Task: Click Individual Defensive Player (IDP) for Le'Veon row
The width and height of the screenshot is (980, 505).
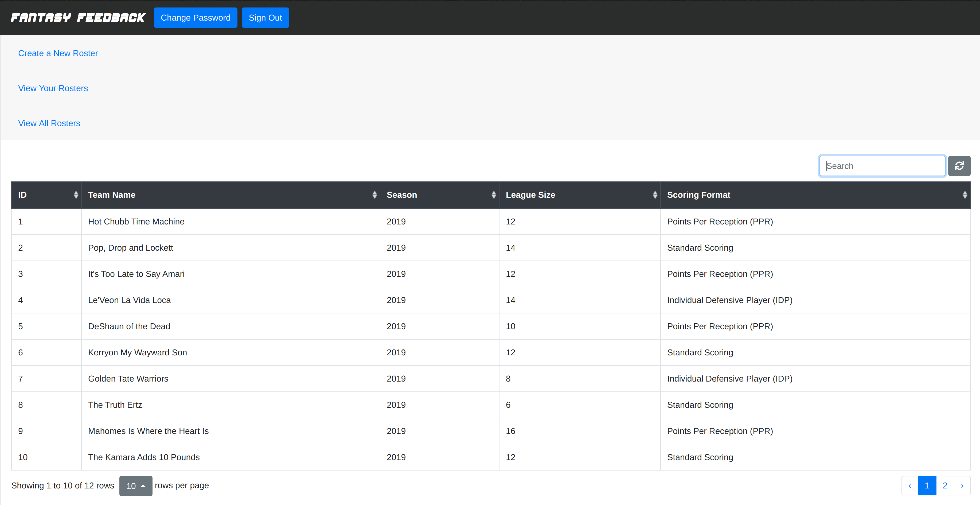Action: pyautogui.click(x=730, y=300)
